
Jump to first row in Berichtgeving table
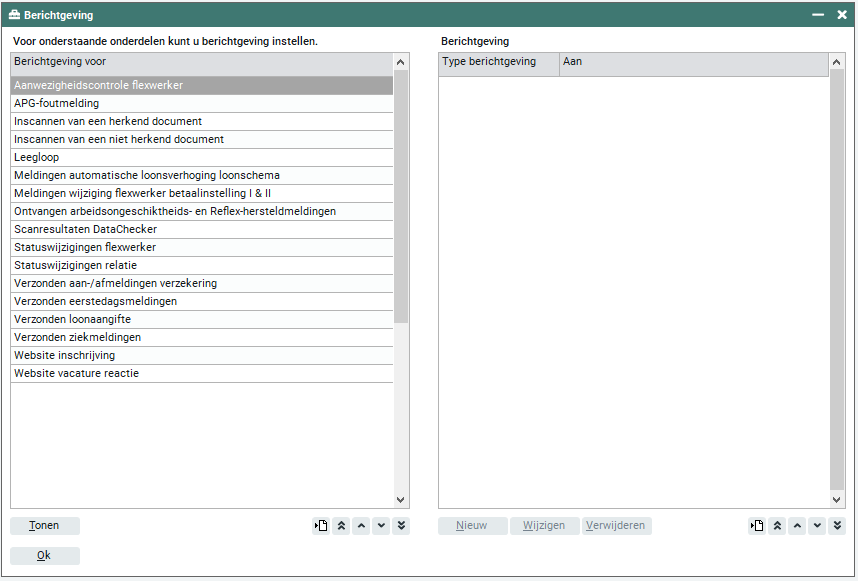[777, 526]
